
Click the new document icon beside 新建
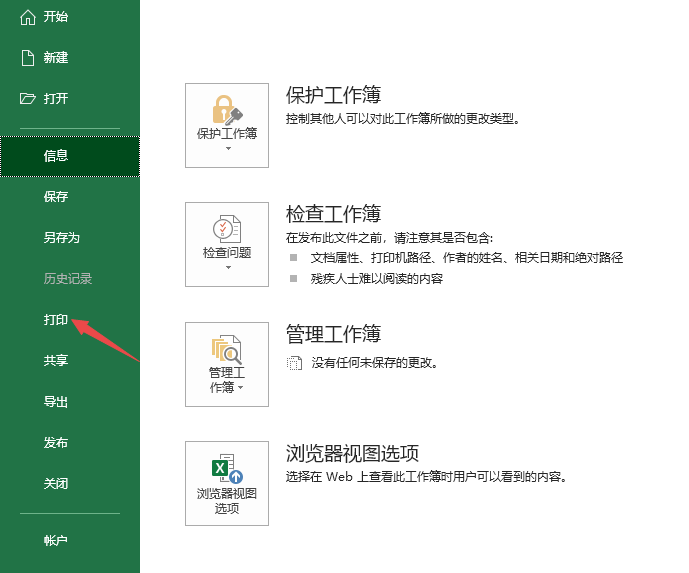pyautogui.click(x=28, y=58)
